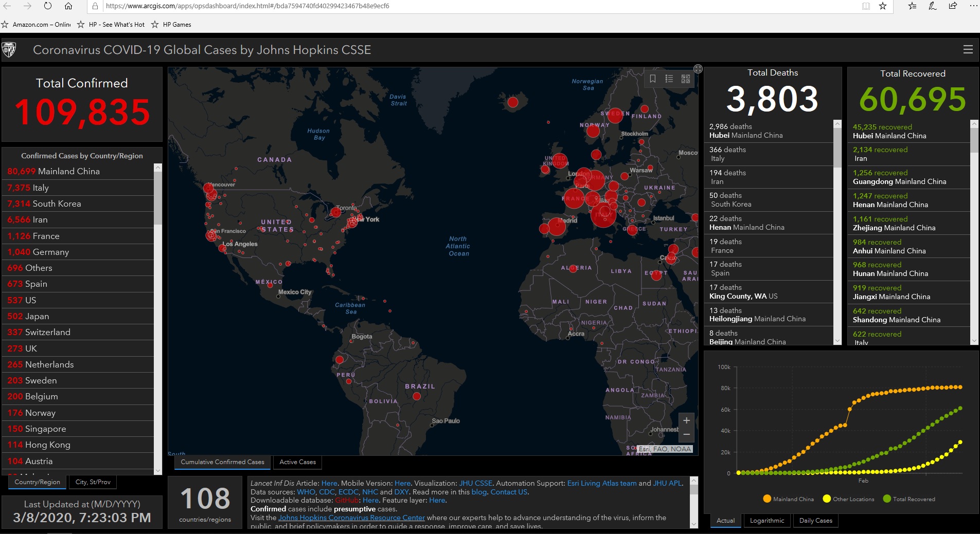
Task: Open the map bookmarks tool
Action: 652,79
